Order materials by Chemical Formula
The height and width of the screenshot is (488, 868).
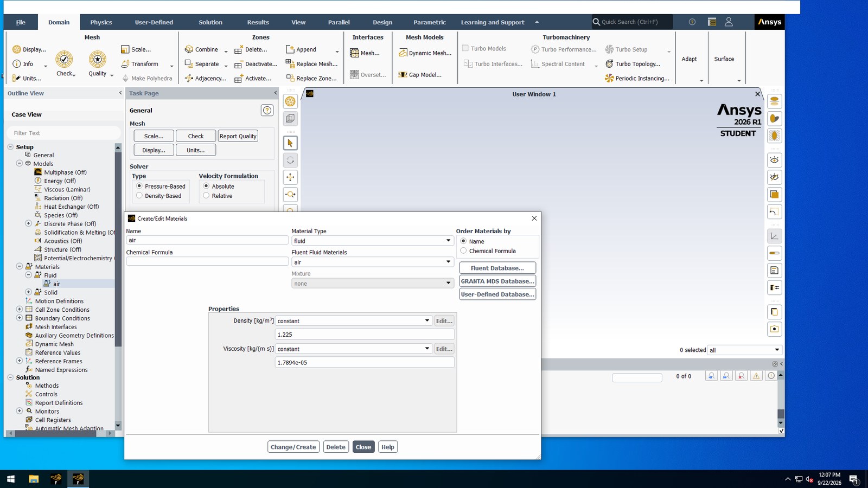click(x=463, y=251)
